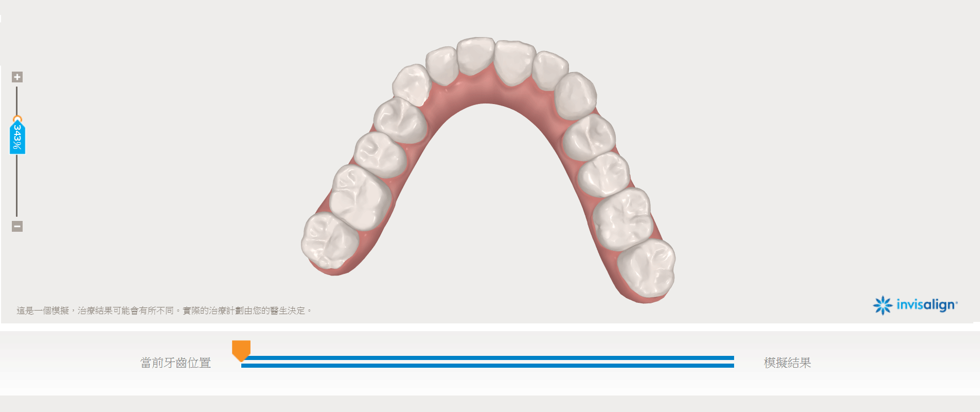The image size is (980, 412).
Task: Click the middle of the blue treatment timeline
Action: point(488,362)
